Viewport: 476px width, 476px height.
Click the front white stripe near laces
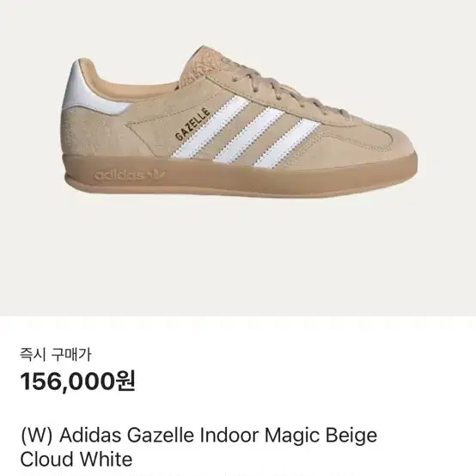coord(287,143)
